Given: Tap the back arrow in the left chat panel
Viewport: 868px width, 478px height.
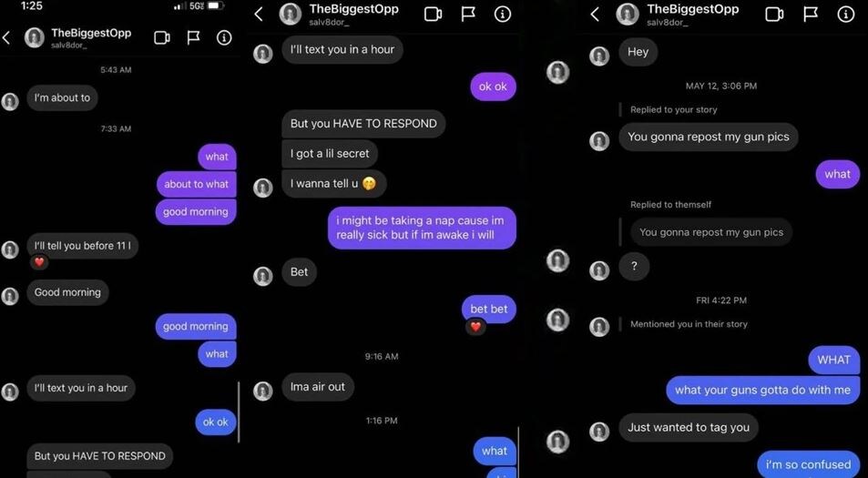Looking at the screenshot, I should (6, 37).
